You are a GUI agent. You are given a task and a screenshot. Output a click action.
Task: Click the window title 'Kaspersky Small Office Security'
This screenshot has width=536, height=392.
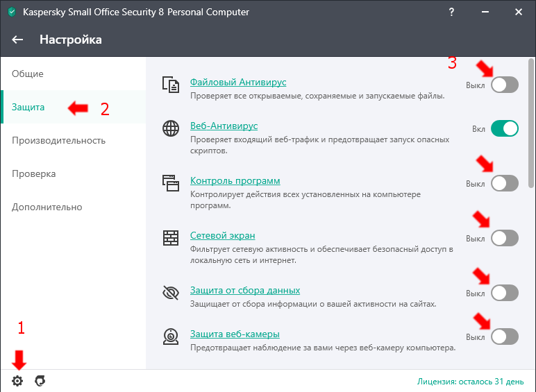(135, 12)
